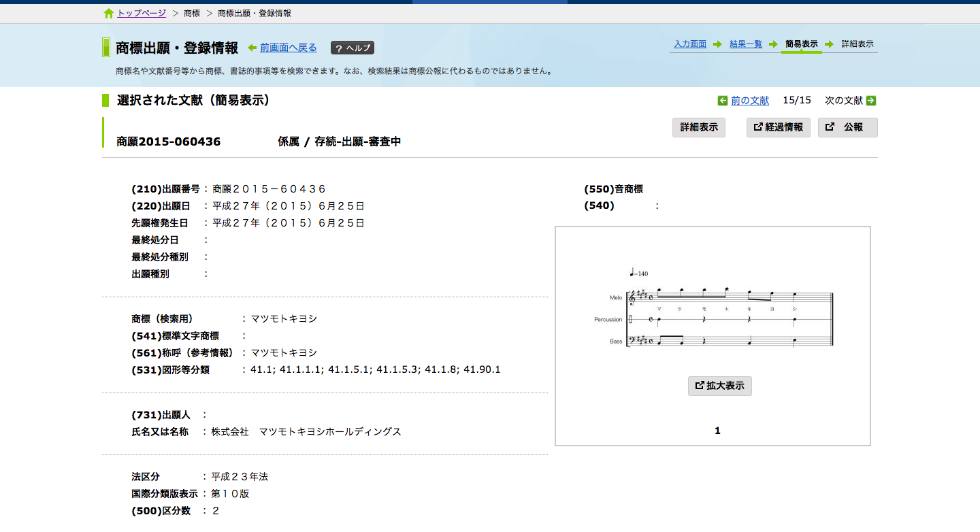Open the 詳細表示 button above the record
The height and width of the screenshot is (532, 980).
[x=698, y=127]
